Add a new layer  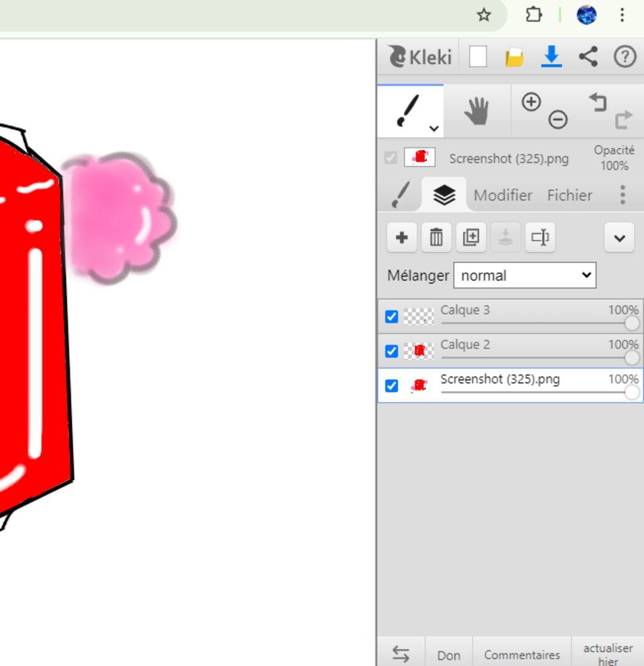(x=401, y=238)
